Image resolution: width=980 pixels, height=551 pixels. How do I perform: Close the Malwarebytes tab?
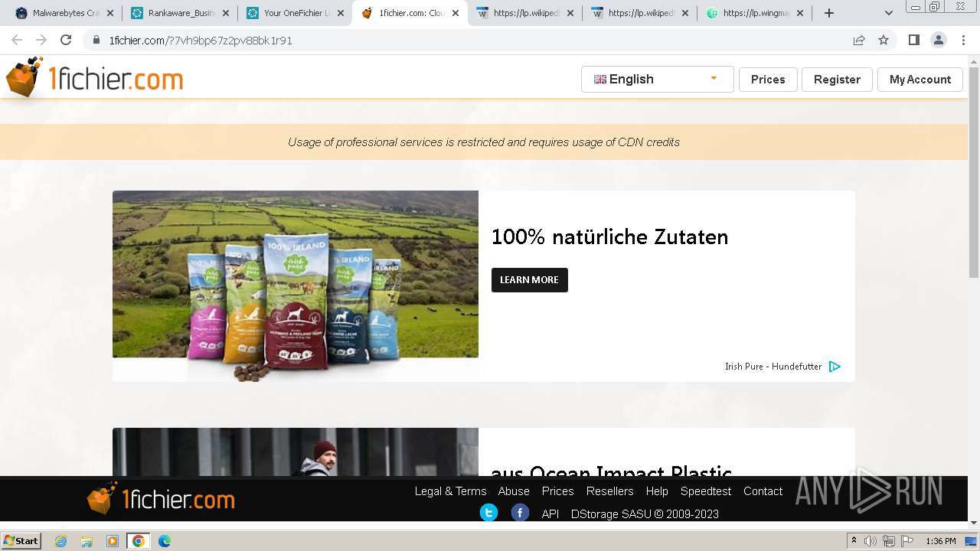point(110,13)
